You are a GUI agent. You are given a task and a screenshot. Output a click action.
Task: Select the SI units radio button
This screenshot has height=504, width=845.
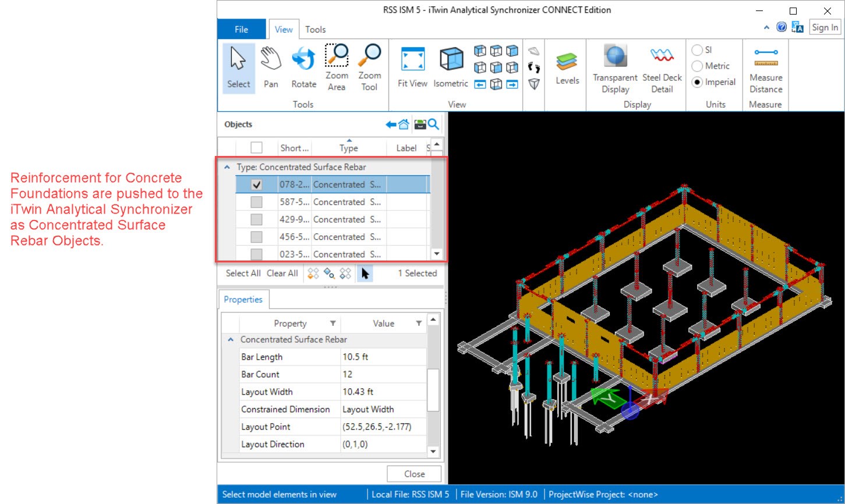(696, 50)
